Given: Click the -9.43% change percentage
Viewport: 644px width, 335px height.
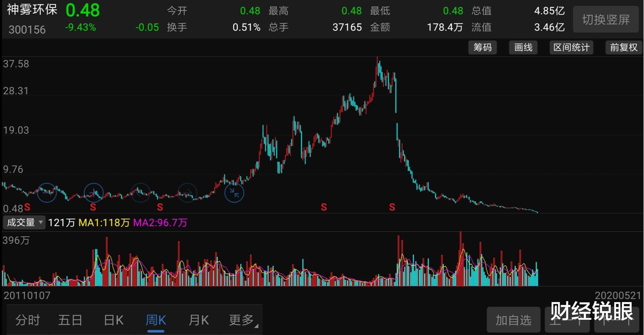Looking at the screenshot, I should pos(80,27).
